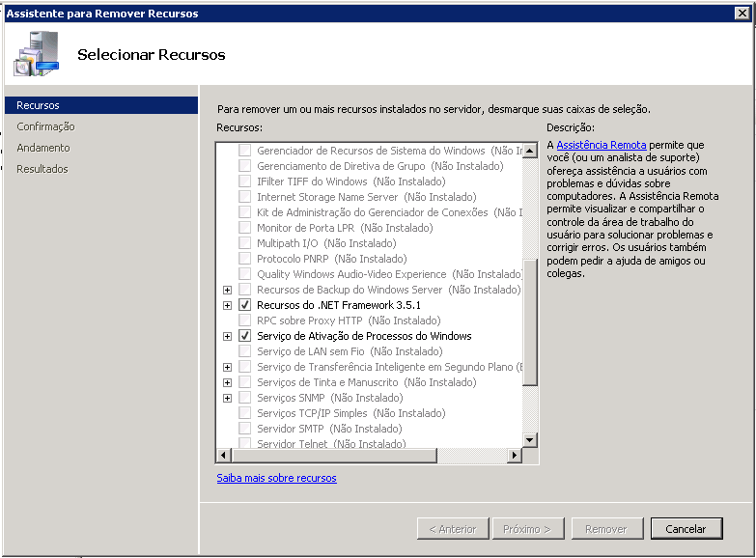Uncheck Recursos do .NET Framework 3.5.1 checkbox
756x558 pixels.
[x=245, y=305]
